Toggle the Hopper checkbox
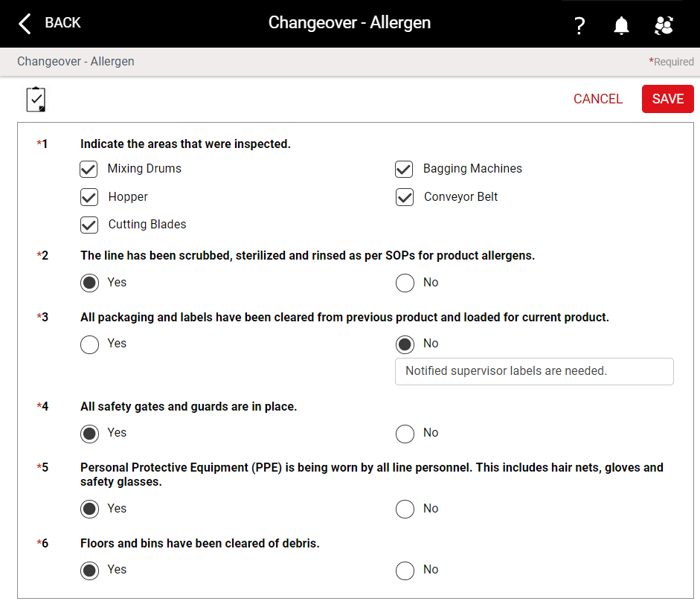Viewport: 700px width, 604px height. coord(89,197)
